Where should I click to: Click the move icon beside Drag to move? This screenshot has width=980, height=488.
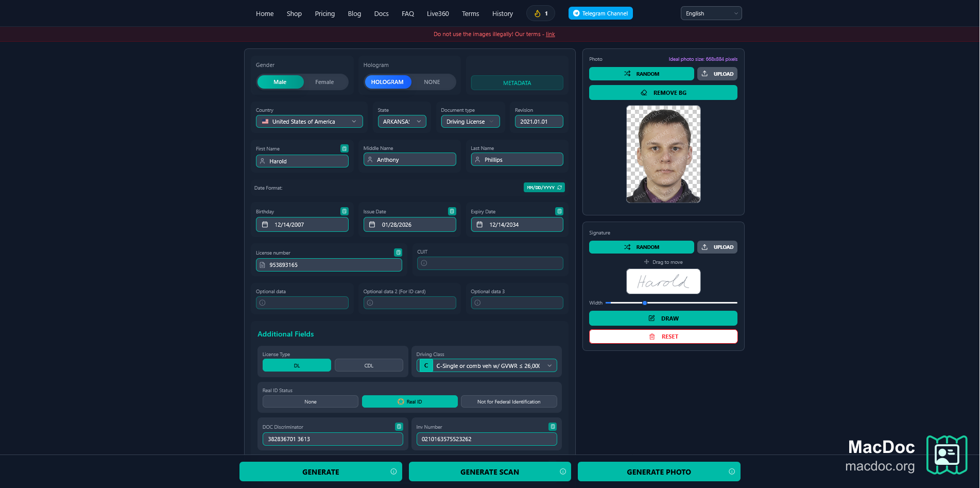[x=646, y=262]
